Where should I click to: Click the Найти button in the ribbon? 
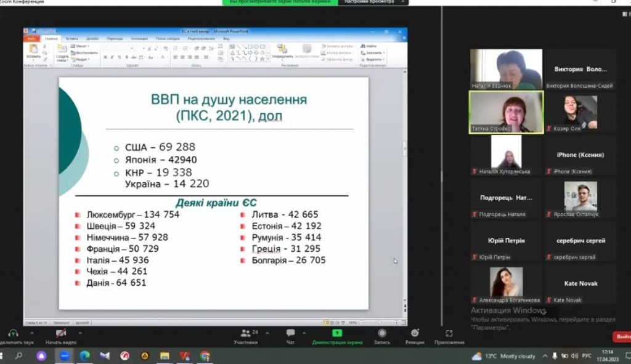point(369,46)
